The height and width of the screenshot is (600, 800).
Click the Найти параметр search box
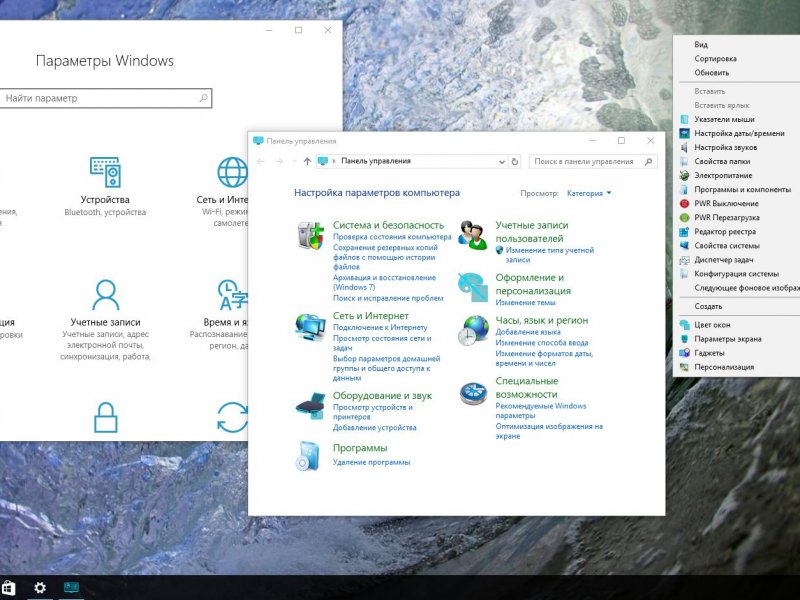click(106, 98)
